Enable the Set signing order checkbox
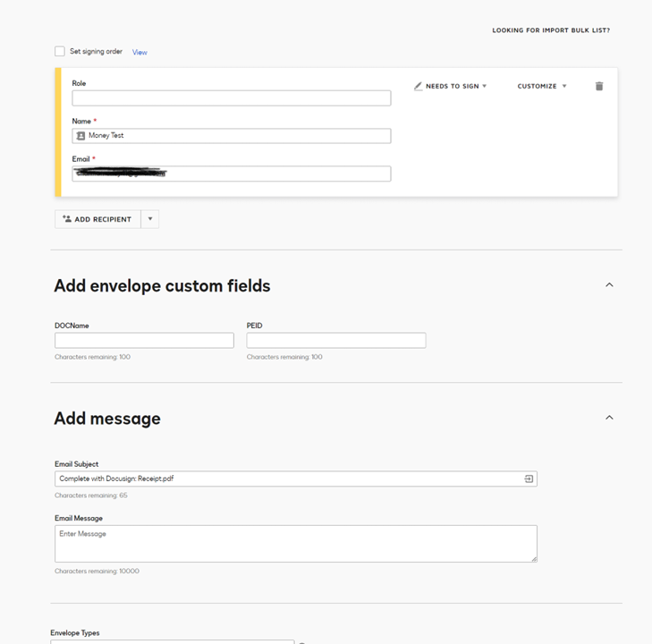The image size is (652, 644). pyautogui.click(x=59, y=51)
